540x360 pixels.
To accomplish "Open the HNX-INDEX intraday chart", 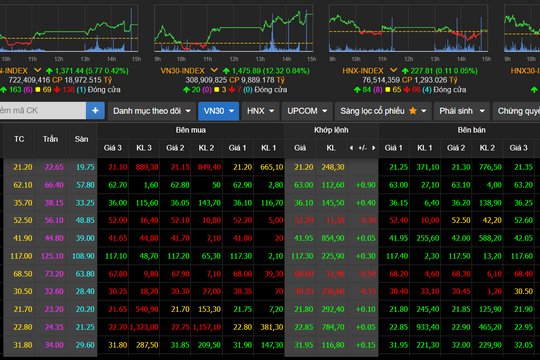I will click(x=408, y=28).
